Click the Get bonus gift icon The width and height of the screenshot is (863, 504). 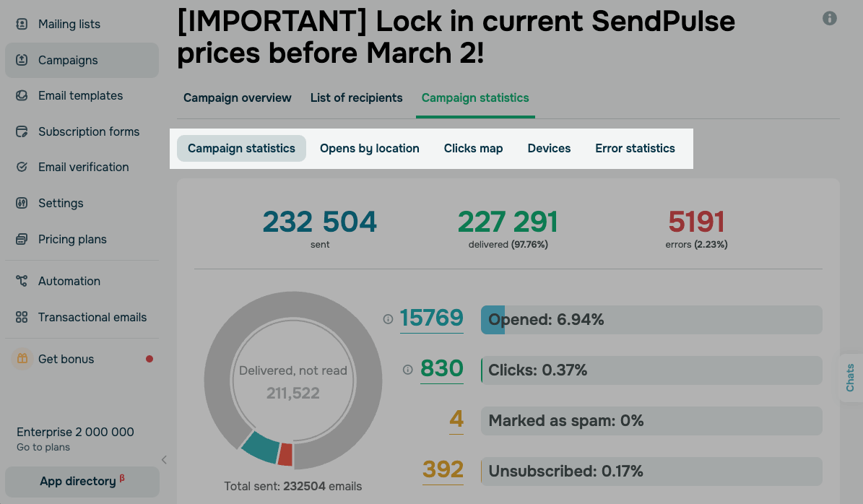coord(22,359)
